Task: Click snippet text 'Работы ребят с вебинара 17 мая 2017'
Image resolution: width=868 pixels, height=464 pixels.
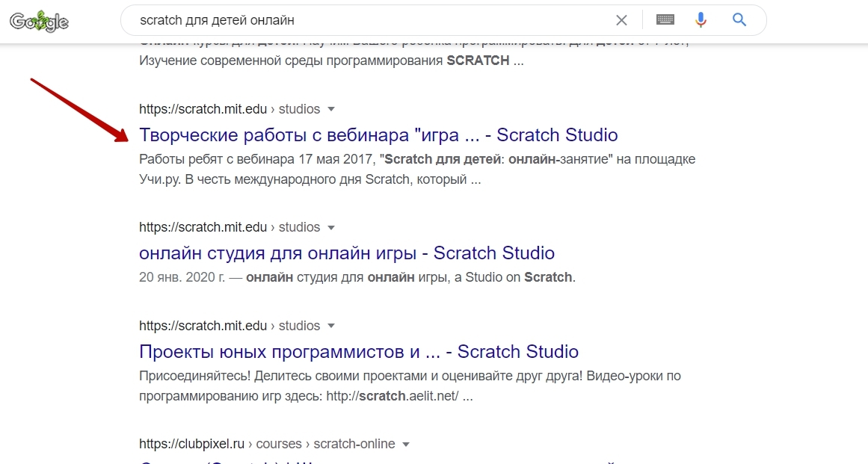Action: 257,159
